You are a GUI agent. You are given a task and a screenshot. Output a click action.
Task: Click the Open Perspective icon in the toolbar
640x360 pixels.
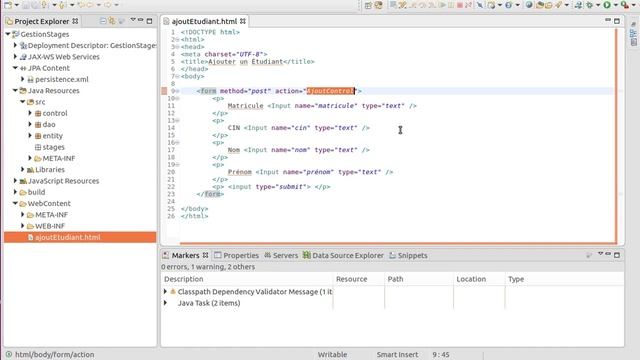tap(369, 5)
